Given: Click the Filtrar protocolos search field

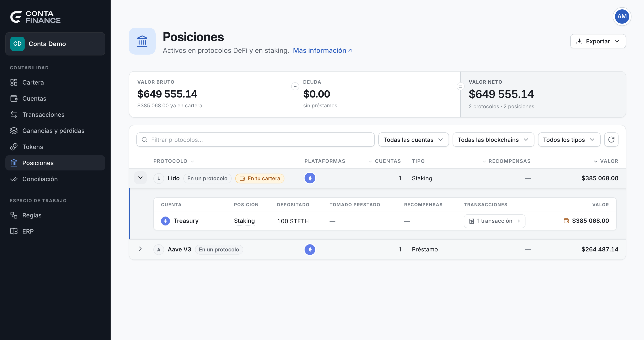Looking at the screenshot, I should tap(255, 140).
